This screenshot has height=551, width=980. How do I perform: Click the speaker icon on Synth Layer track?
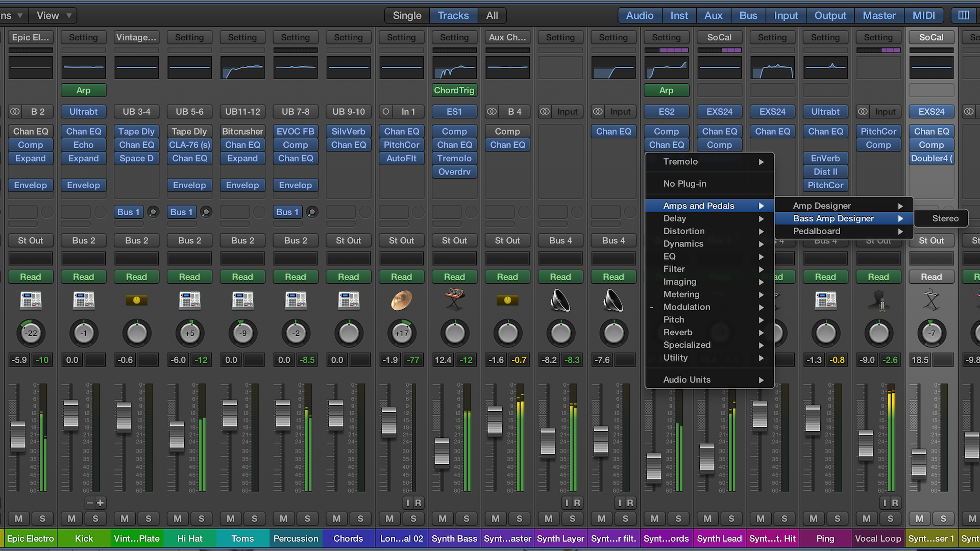560,300
